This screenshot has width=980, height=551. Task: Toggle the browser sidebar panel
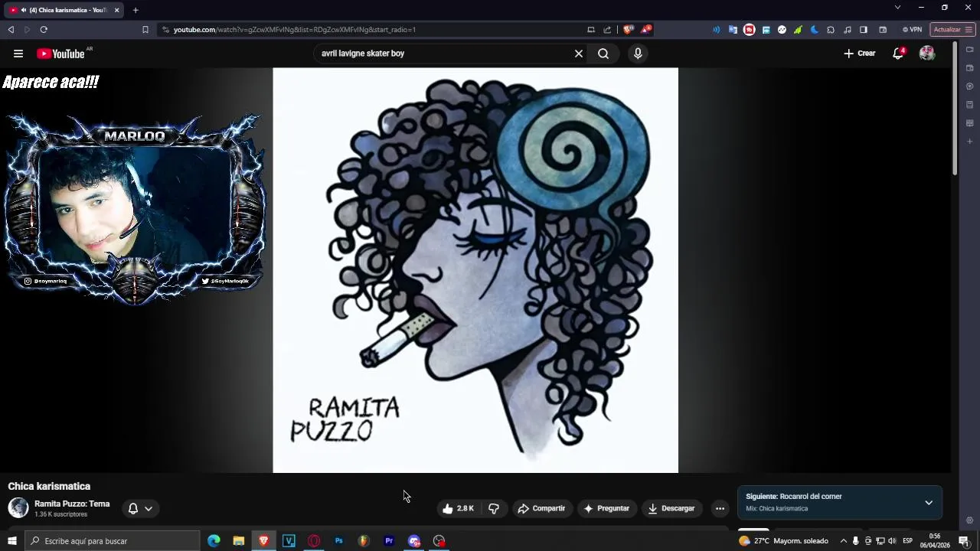(x=864, y=30)
